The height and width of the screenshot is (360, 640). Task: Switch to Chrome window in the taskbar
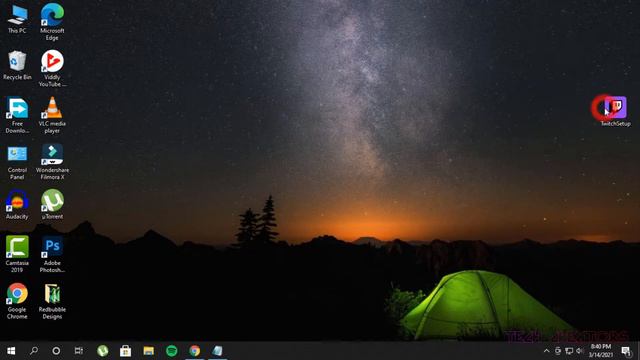coord(195,351)
